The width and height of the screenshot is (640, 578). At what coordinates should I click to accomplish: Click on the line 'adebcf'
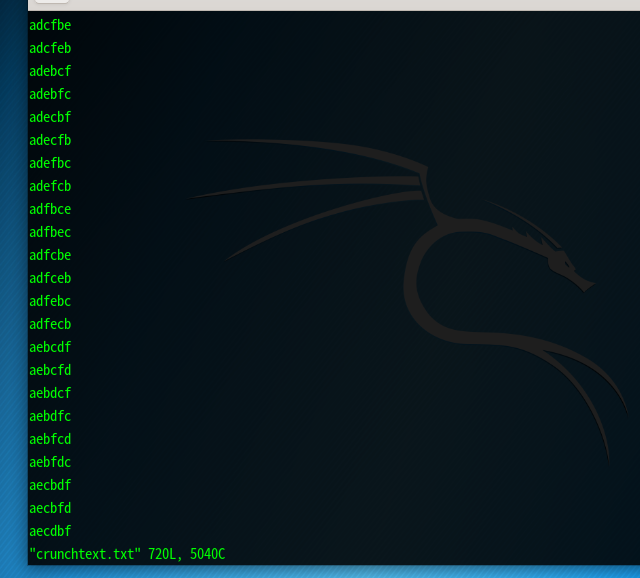50,71
